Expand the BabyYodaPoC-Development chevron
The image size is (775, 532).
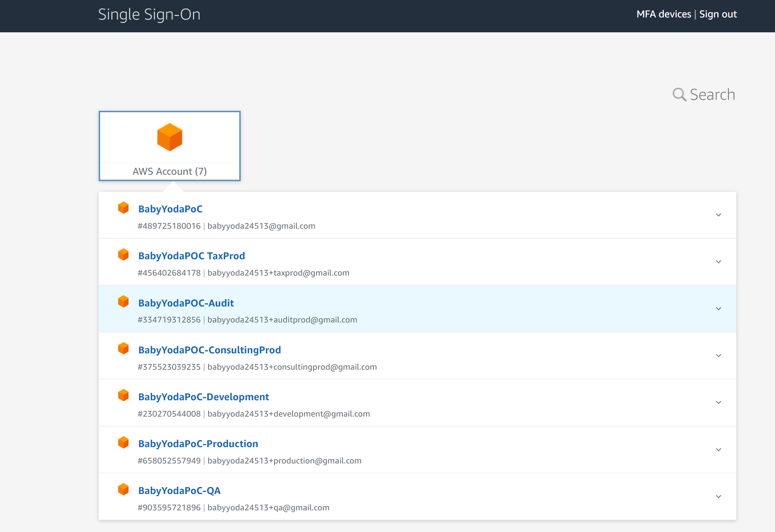pyautogui.click(x=719, y=402)
